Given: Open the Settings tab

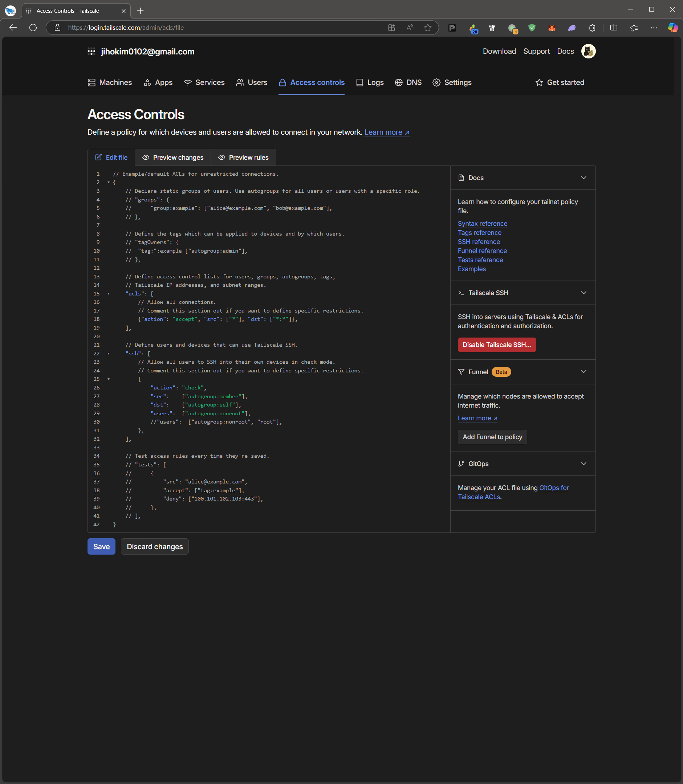Looking at the screenshot, I should click(452, 82).
